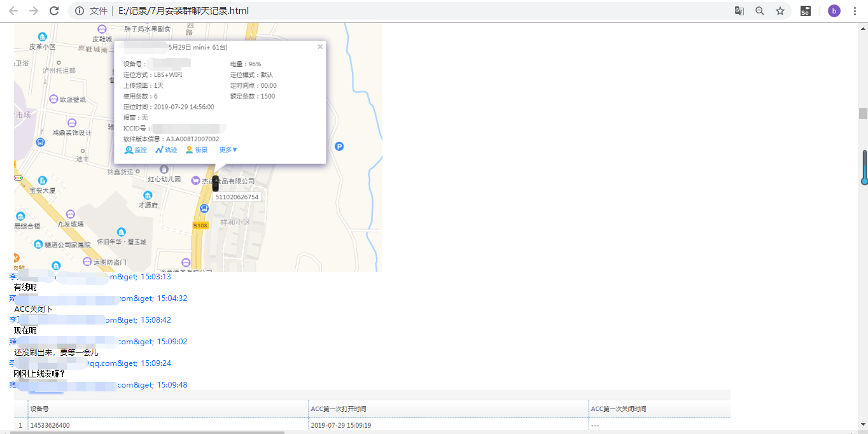Image resolution: width=868 pixels, height=434 pixels.
Task: Open the Selenium IDE extension icon
Action: click(806, 11)
